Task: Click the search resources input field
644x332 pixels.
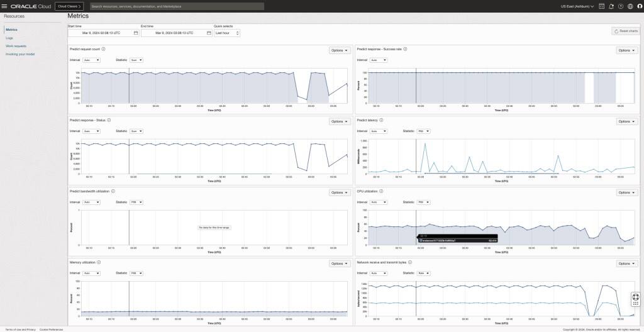Action: [x=177, y=6]
